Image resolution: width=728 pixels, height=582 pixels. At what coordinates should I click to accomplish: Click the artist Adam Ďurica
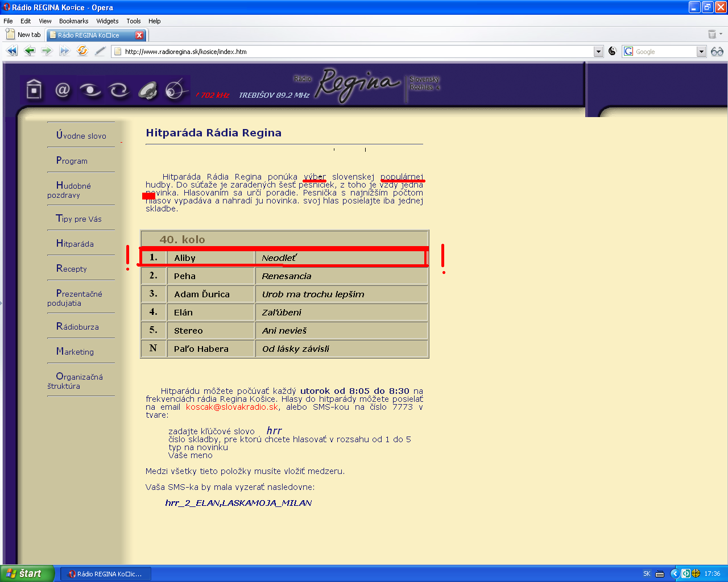coord(202,294)
